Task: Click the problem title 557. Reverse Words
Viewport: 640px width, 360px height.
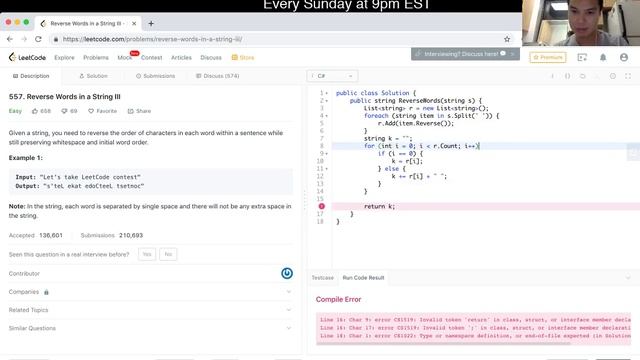Action: coord(64,97)
